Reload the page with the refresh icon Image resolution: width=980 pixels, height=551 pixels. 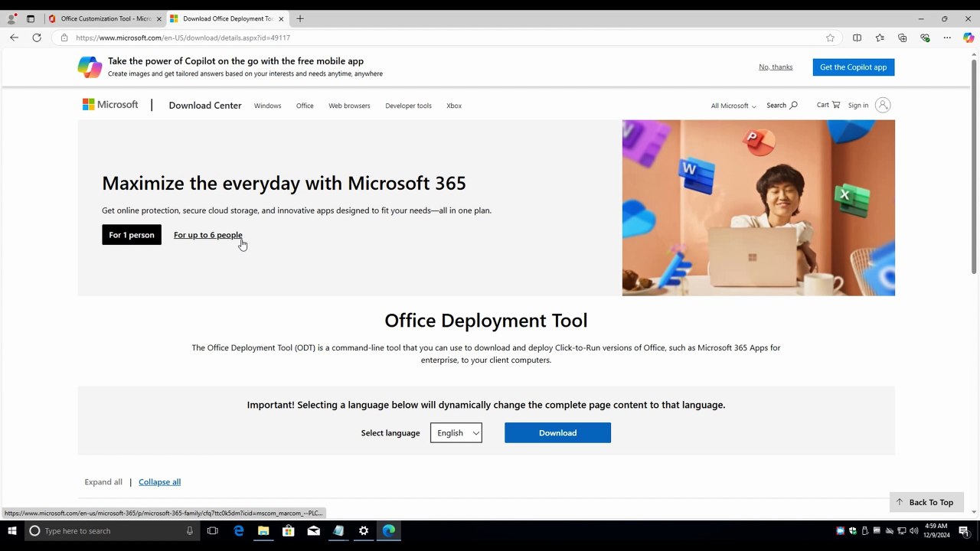(36, 37)
